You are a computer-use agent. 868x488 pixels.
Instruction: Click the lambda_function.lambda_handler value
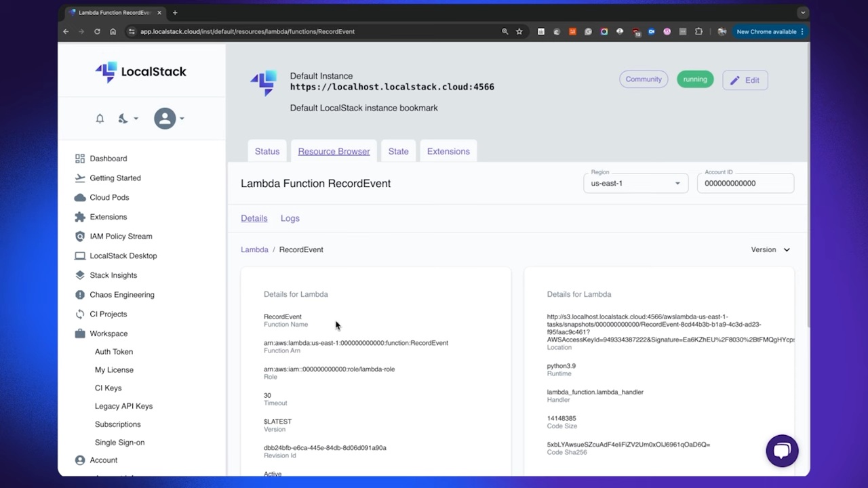click(x=595, y=392)
